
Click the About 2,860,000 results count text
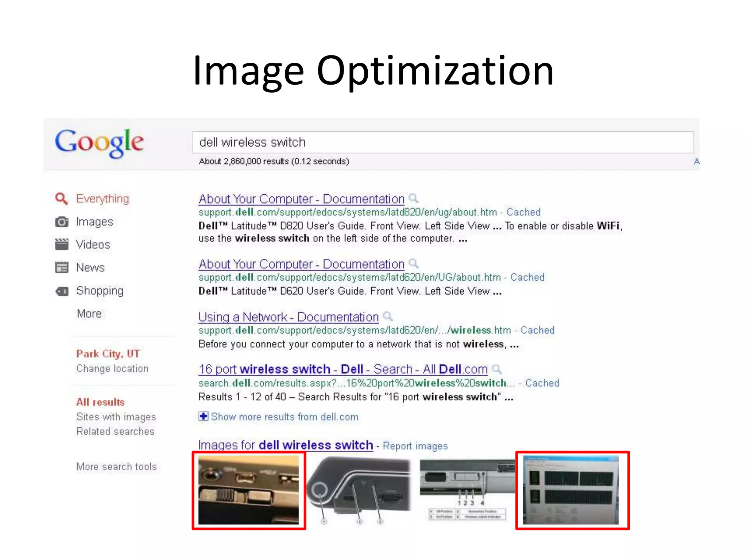[x=274, y=161]
